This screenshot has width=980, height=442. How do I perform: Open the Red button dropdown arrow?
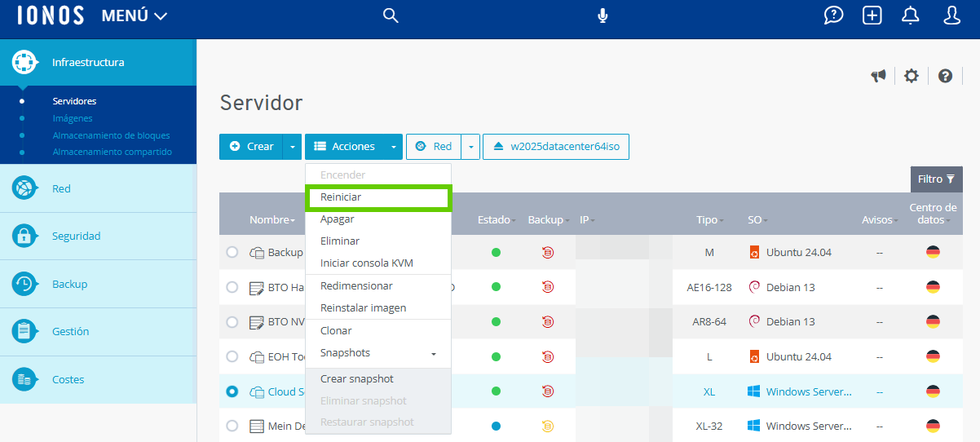tap(470, 147)
